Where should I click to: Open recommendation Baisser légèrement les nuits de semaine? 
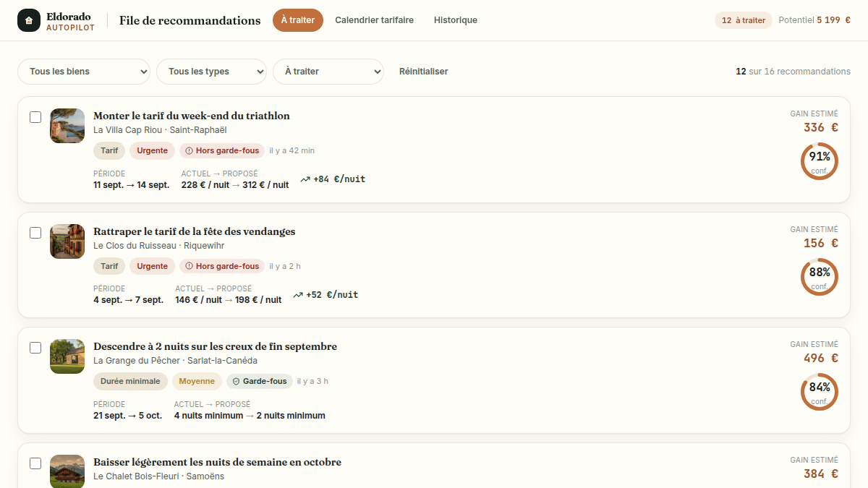pos(217,462)
